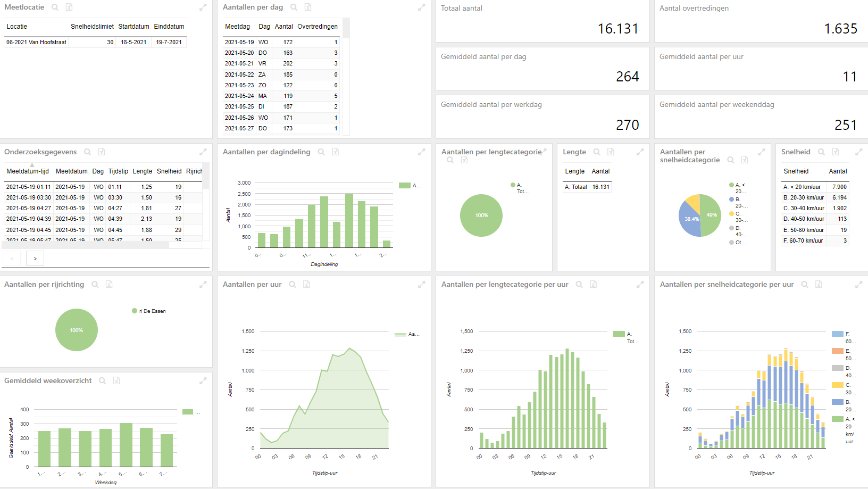Select the '2021-05-19 04:27' measurement row
The height and width of the screenshot is (489, 868).
pyautogui.click(x=103, y=208)
